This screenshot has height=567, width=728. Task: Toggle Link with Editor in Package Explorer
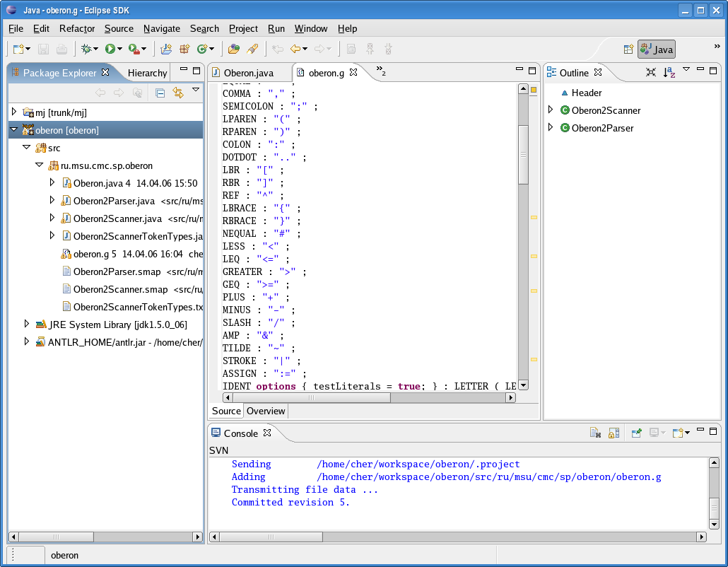(178, 93)
